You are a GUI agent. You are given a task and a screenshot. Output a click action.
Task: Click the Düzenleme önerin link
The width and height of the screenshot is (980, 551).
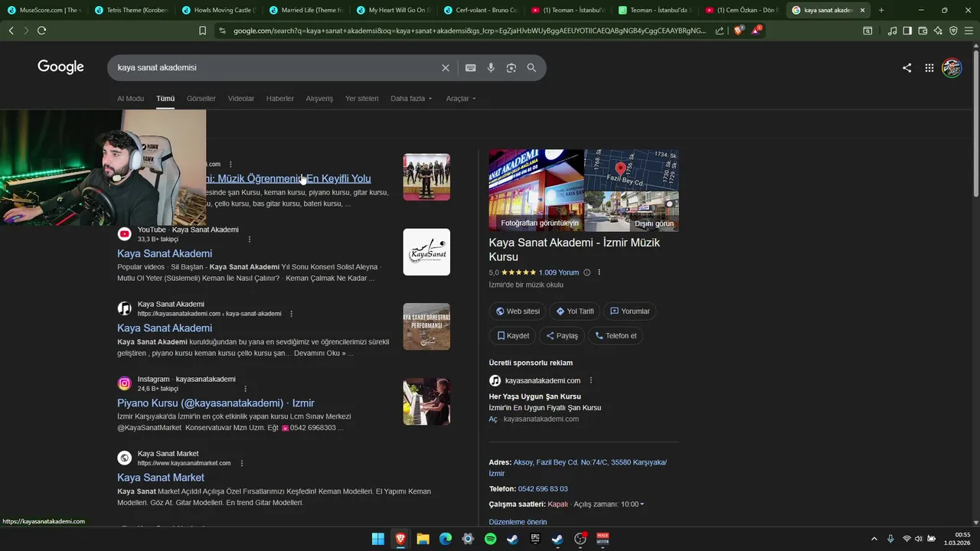(x=518, y=522)
